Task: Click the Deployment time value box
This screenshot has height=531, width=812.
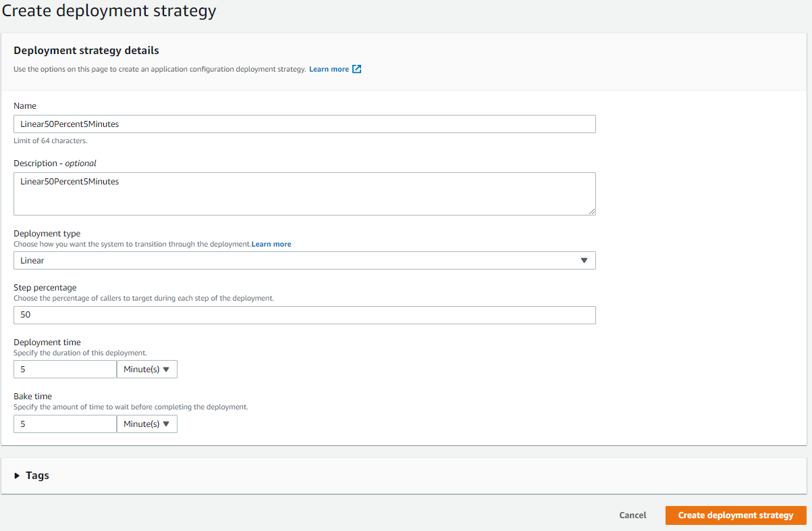Action: 65,369
